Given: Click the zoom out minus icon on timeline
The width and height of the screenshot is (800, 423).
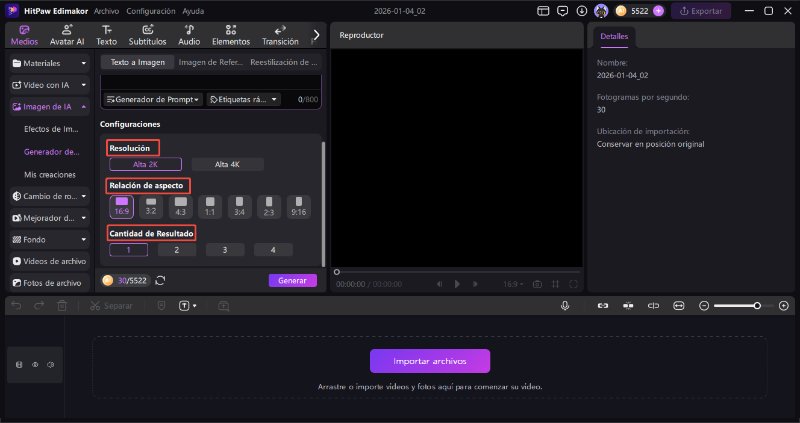Looking at the screenshot, I should (x=704, y=305).
